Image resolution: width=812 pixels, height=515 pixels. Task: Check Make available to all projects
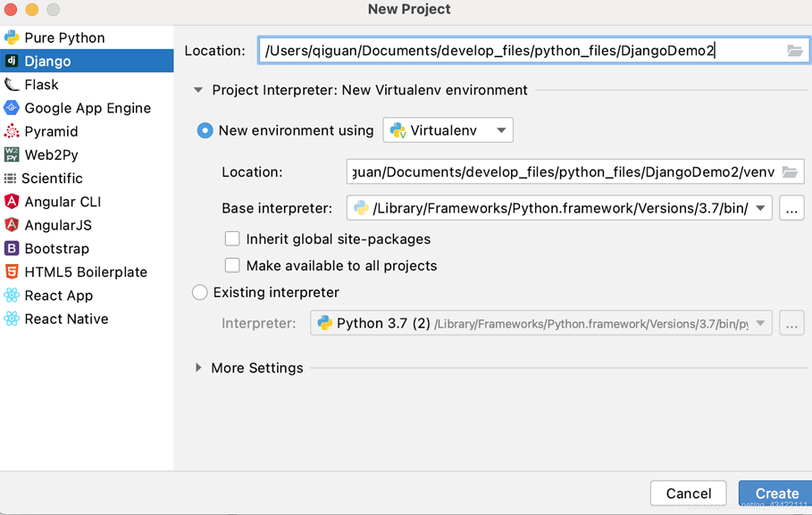(232, 266)
